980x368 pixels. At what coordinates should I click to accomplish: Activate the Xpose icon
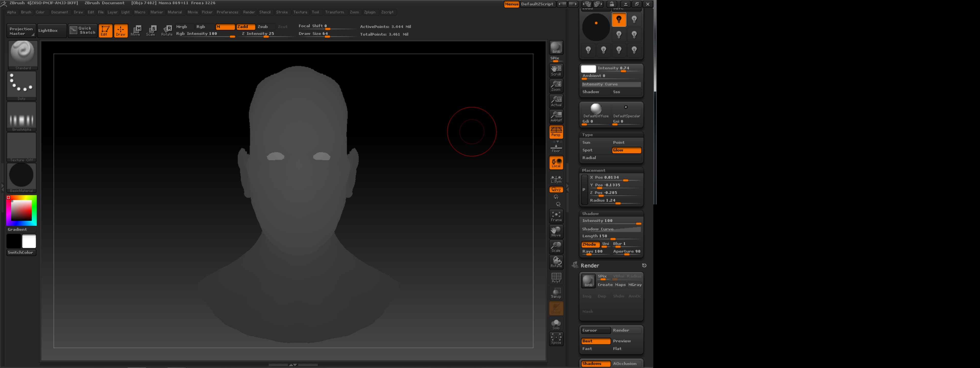556,338
